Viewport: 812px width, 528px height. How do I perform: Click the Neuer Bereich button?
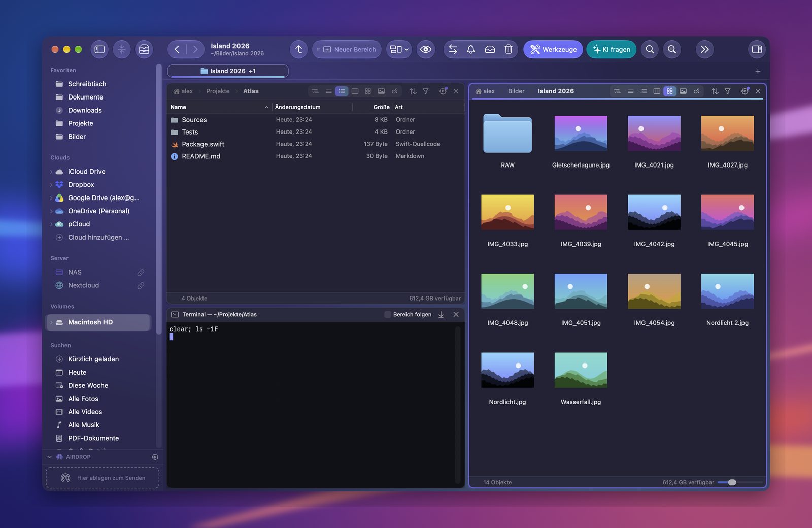[347, 49]
